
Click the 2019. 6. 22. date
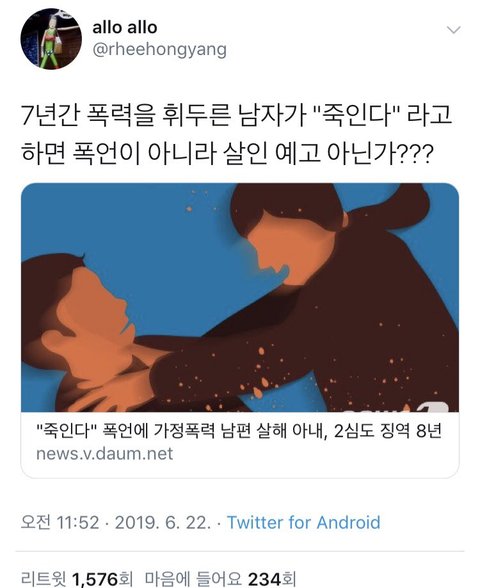[162, 522]
